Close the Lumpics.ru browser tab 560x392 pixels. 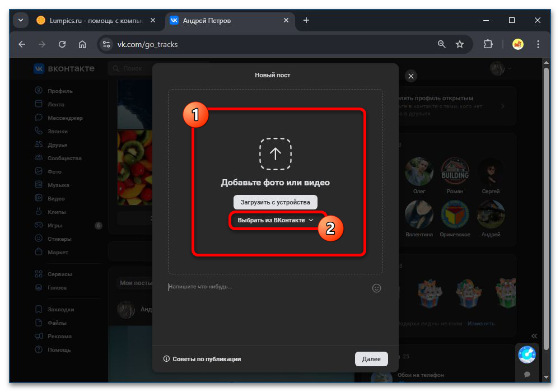coord(153,20)
